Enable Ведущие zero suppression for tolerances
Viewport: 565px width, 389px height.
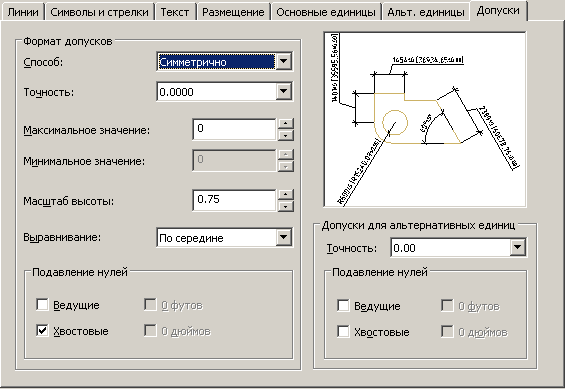[x=43, y=305]
